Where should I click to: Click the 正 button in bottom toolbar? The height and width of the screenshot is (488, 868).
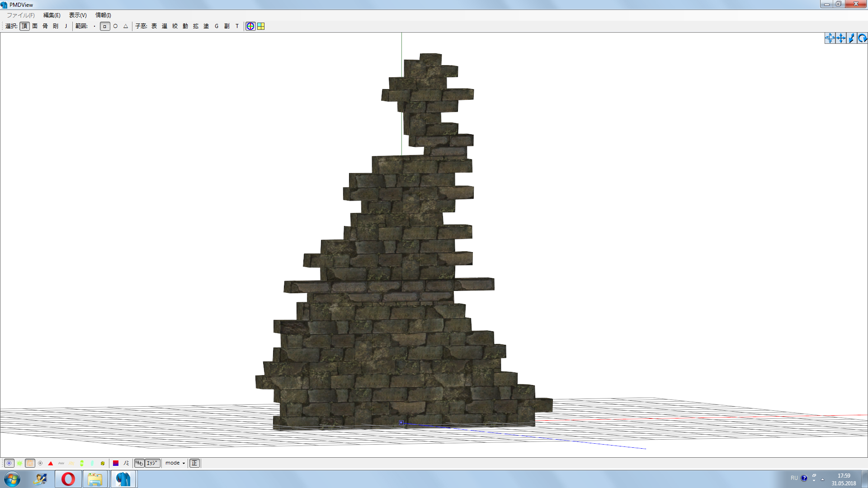(x=194, y=463)
